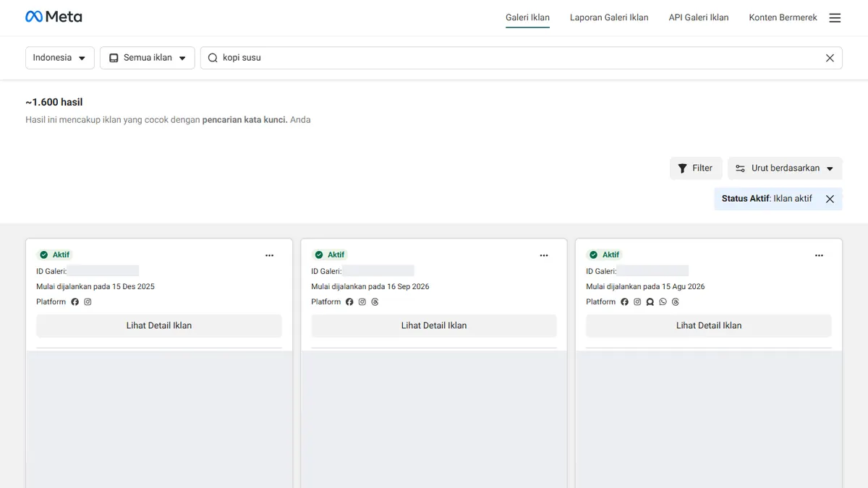The height and width of the screenshot is (488, 868).
Task: Click WhatsApp icon on the 15 Agu 2026 ad
Action: click(x=663, y=302)
